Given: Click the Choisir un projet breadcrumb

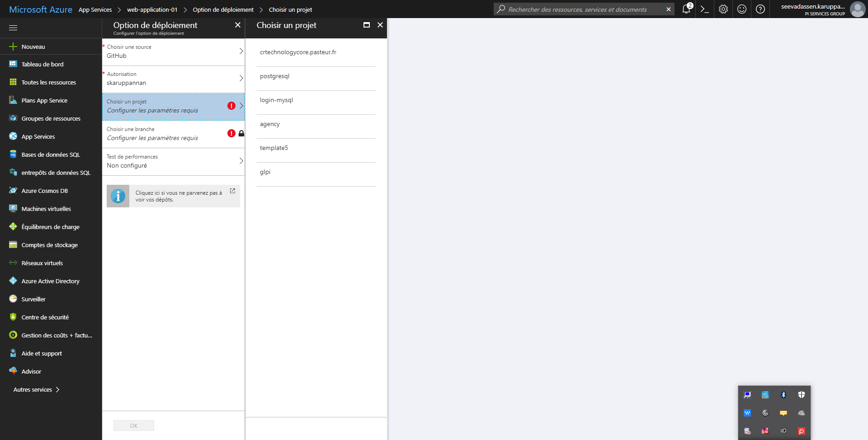Looking at the screenshot, I should click(x=290, y=9).
